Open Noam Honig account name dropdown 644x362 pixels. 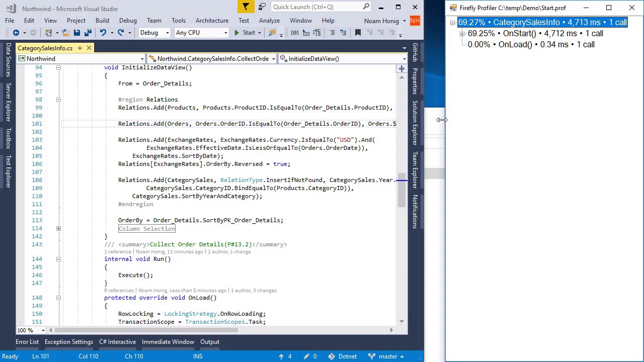tap(385, 21)
